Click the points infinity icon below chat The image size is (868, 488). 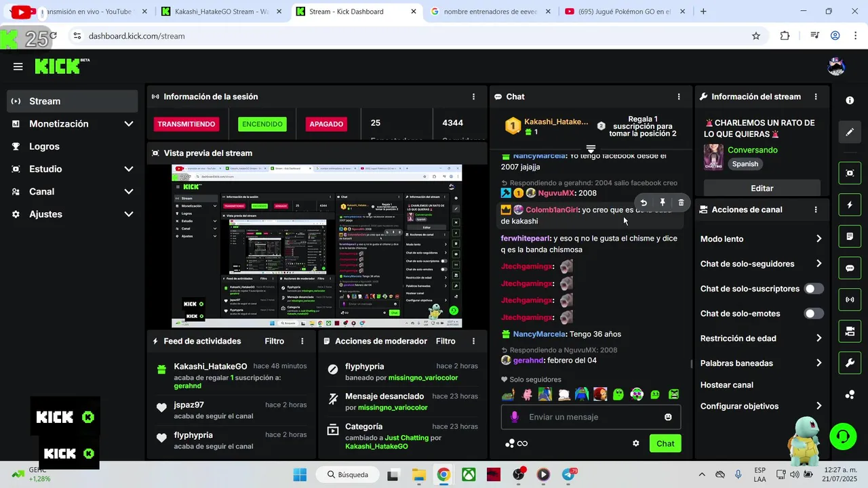tap(517, 443)
